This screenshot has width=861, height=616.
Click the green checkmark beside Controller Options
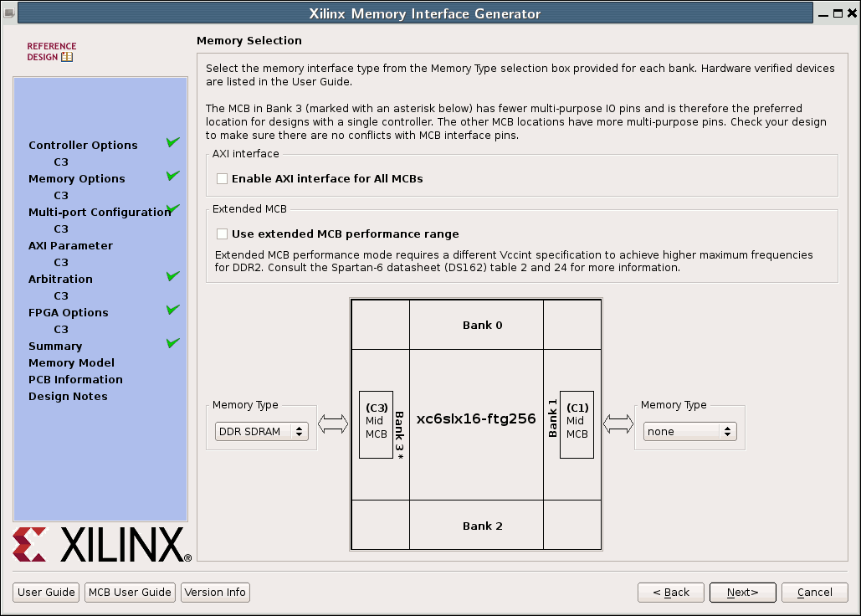(x=173, y=143)
